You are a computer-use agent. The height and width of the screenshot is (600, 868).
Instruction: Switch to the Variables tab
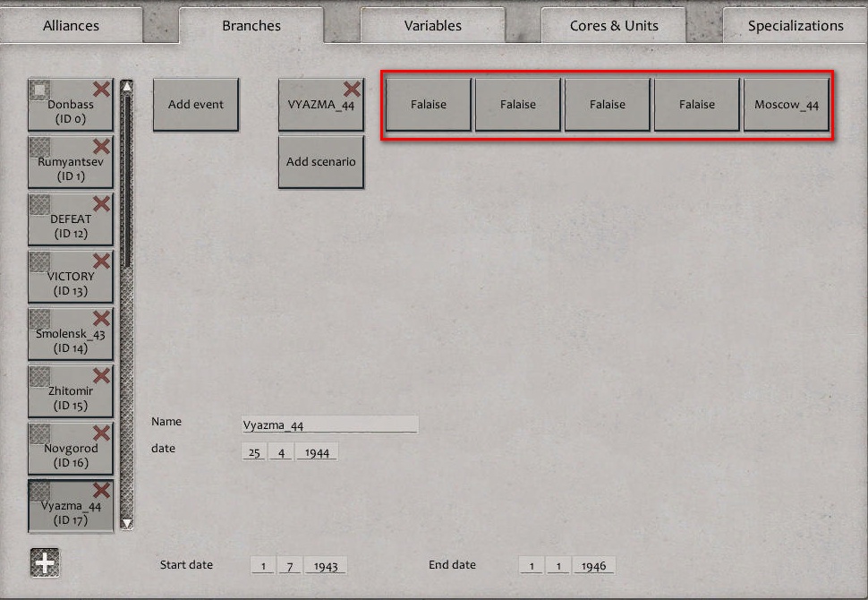432,25
